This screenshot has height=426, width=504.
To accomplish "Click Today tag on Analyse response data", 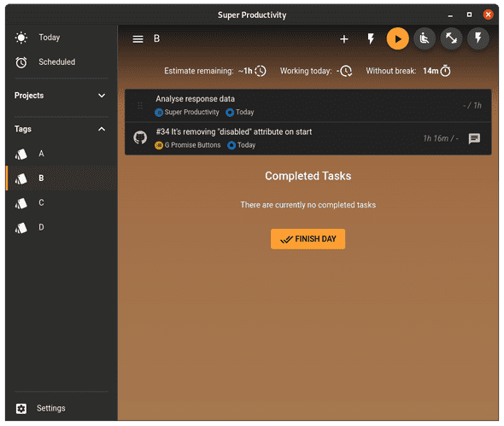I will 240,112.
